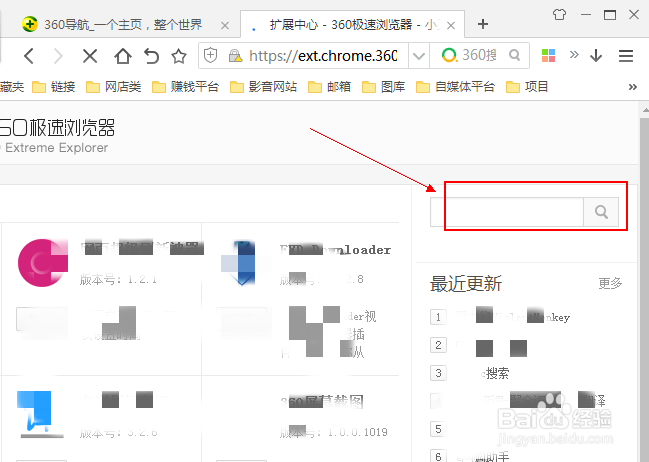Show more toolbar extensions chevron
Image resolution: width=649 pixels, height=462 pixels.
[x=574, y=54]
